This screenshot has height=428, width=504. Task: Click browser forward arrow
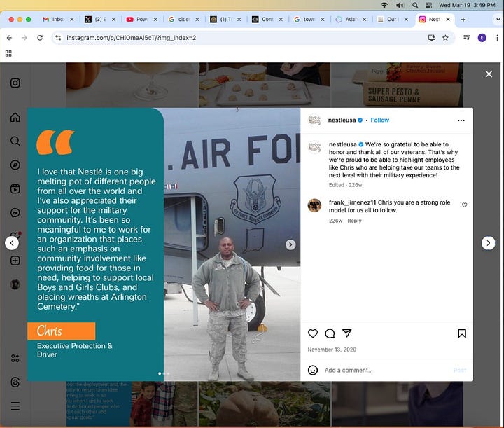(x=24, y=38)
